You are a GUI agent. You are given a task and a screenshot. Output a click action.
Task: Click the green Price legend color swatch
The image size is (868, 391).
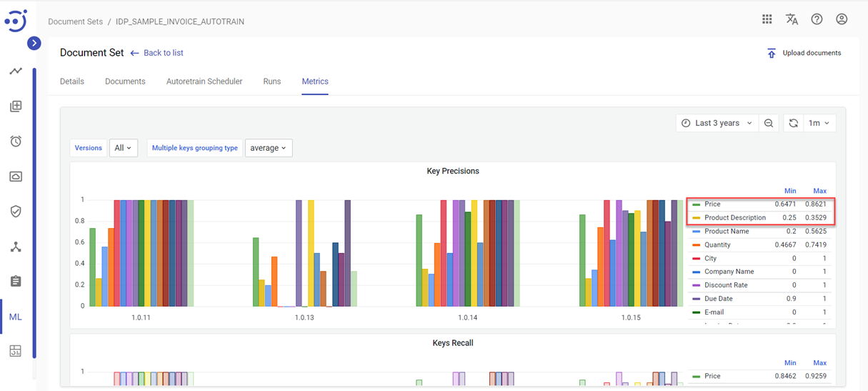[x=697, y=204]
